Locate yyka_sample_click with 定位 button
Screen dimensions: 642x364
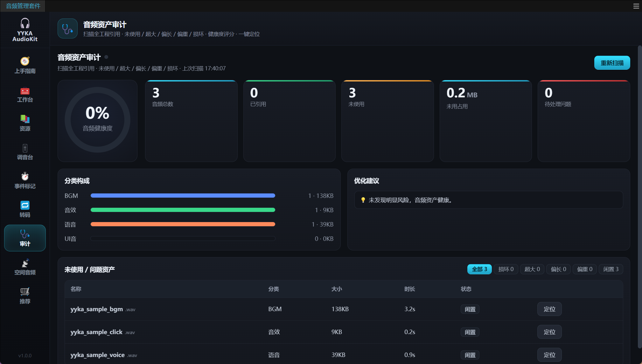[549, 332]
